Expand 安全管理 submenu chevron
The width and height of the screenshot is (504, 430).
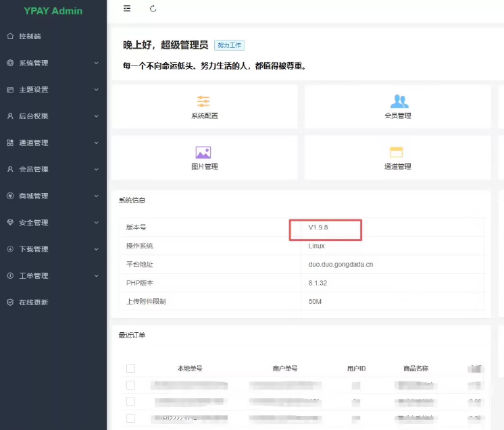(x=97, y=223)
